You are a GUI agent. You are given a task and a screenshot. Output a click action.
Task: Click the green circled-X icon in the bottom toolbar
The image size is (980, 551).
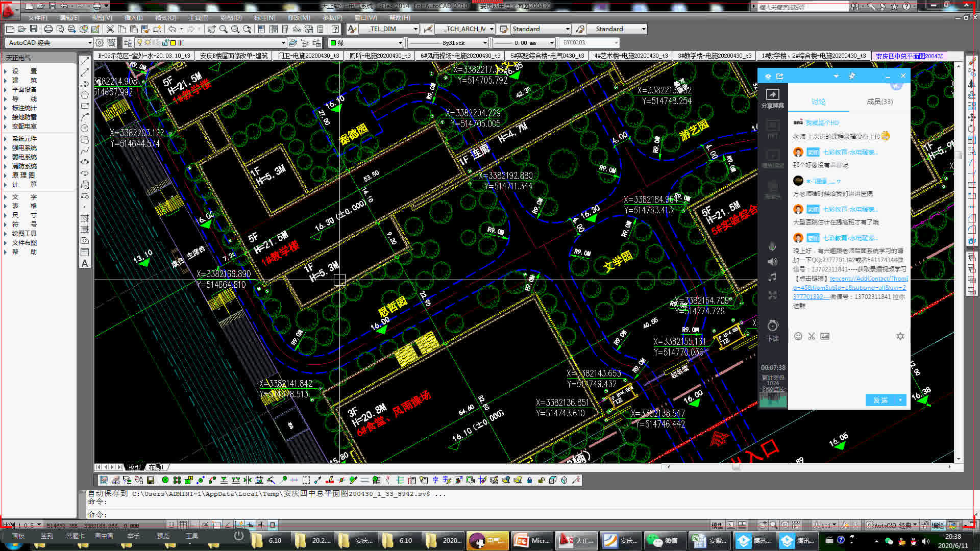[x=165, y=480]
